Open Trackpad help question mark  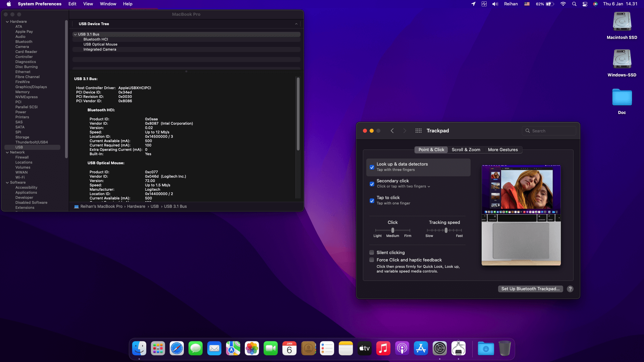[570, 289]
